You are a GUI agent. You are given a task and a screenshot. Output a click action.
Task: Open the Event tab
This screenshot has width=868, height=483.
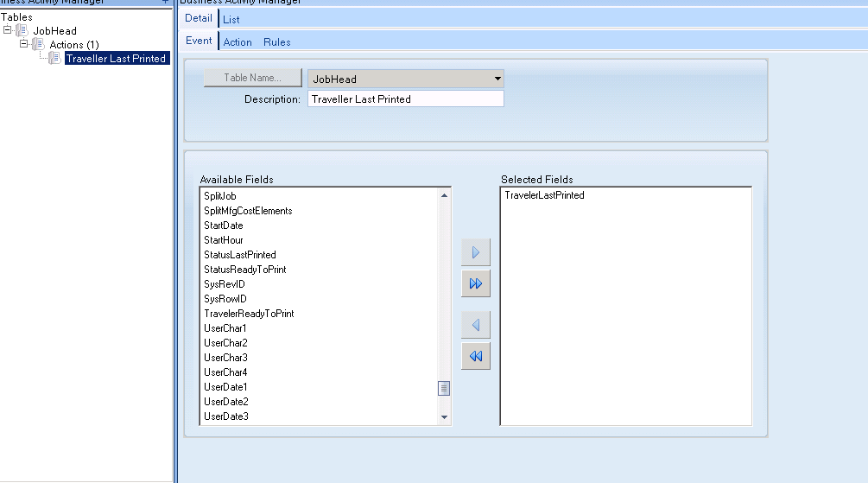pyautogui.click(x=199, y=41)
